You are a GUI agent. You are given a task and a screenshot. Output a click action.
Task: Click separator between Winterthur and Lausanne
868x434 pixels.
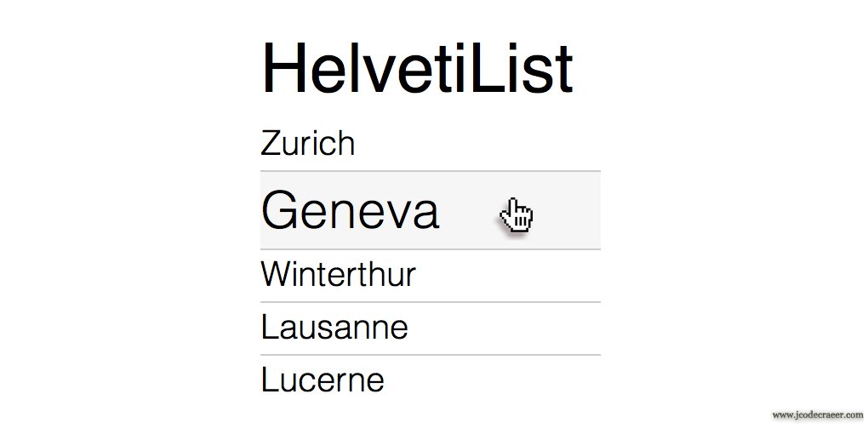pos(430,302)
